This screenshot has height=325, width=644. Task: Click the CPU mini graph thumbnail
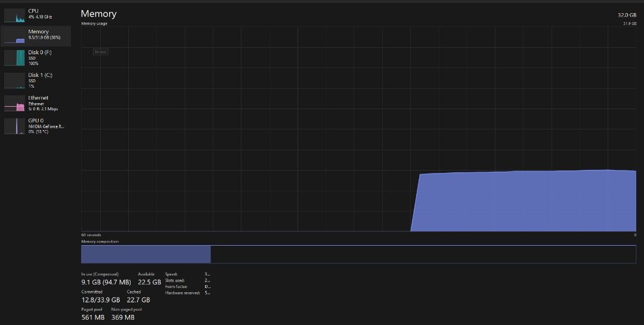14,15
